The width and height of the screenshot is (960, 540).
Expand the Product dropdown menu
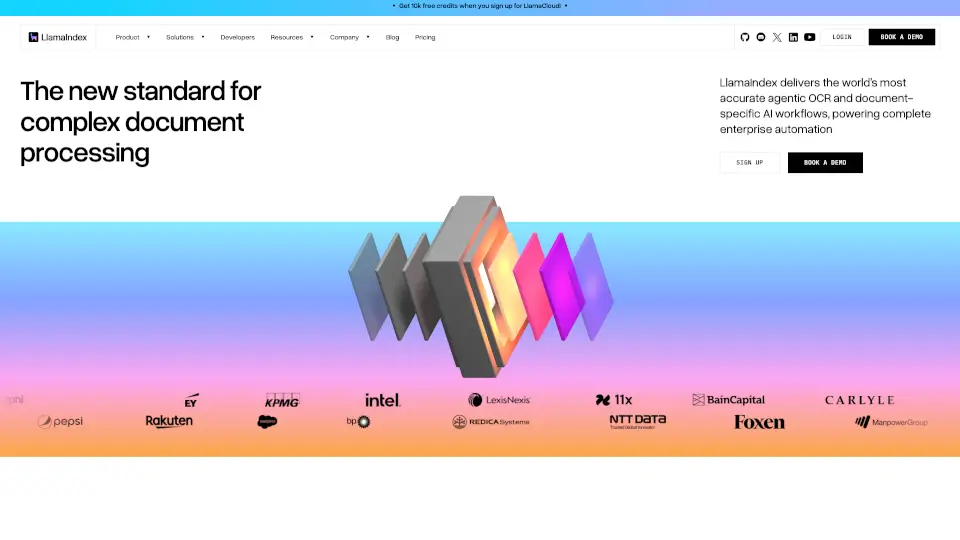132,37
